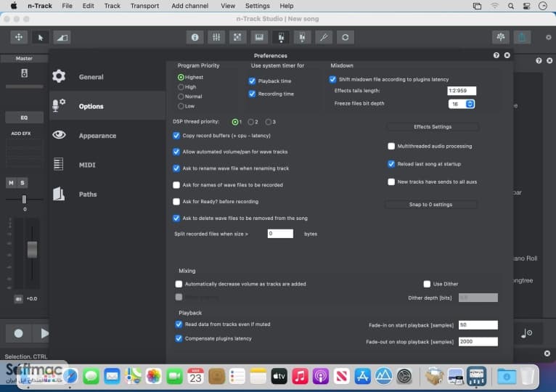Open Music app from the dock
The height and width of the screenshot is (392, 556).
(300, 376)
